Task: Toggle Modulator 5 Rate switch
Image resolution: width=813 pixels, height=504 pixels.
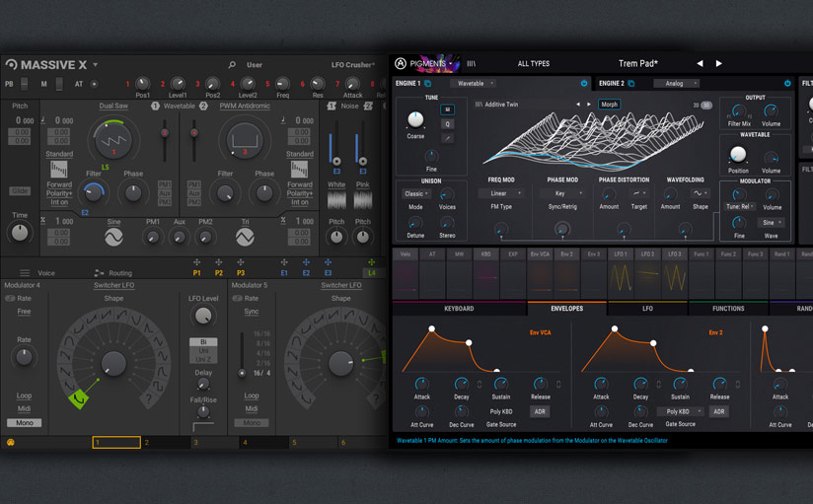Action: click(237, 298)
